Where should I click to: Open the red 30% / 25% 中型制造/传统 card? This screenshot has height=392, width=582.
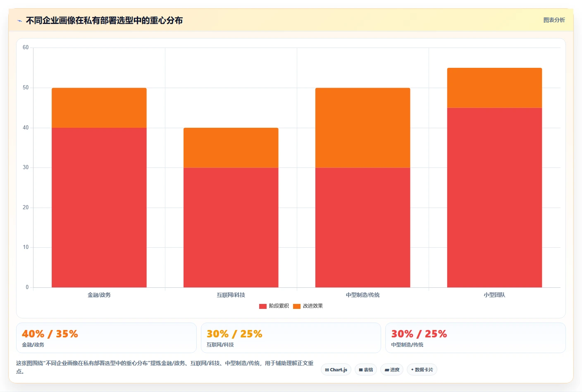click(475, 338)
